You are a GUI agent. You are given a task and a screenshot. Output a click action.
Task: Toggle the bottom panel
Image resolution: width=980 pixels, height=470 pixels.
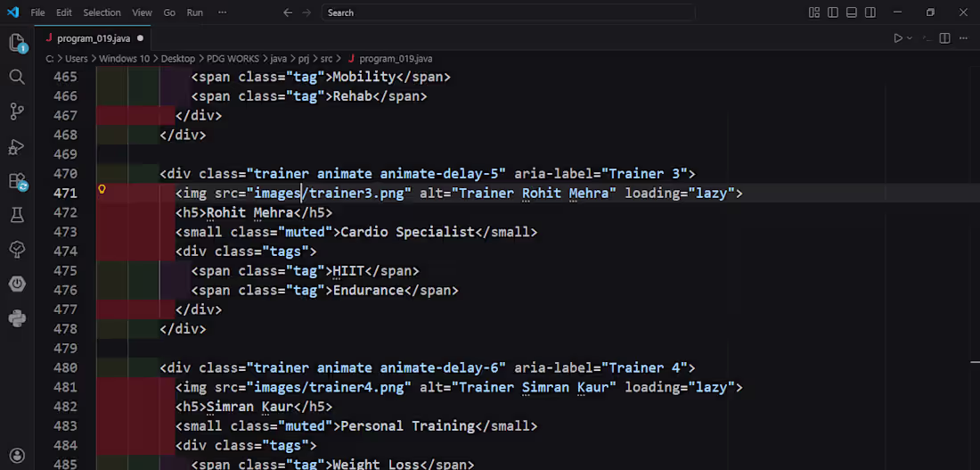(x=851, y=12)
